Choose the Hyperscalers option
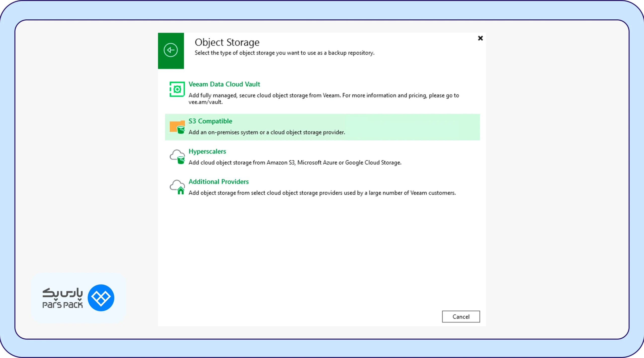644x358 pixels. [x=207, y=151]
